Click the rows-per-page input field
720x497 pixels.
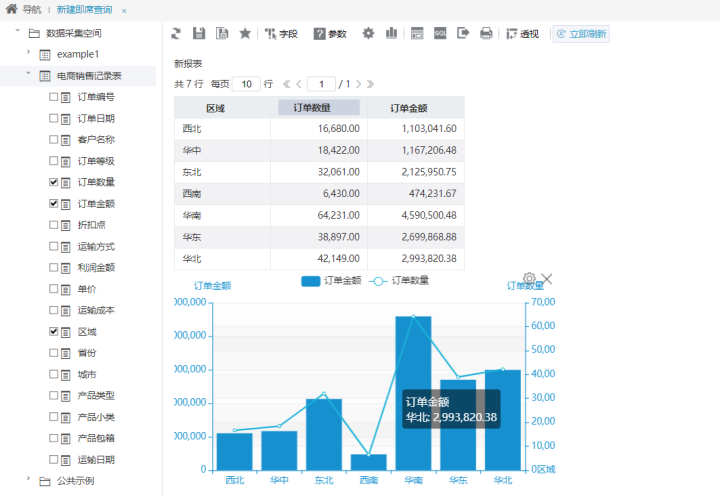pyautogui.click(x=247, y=84)
